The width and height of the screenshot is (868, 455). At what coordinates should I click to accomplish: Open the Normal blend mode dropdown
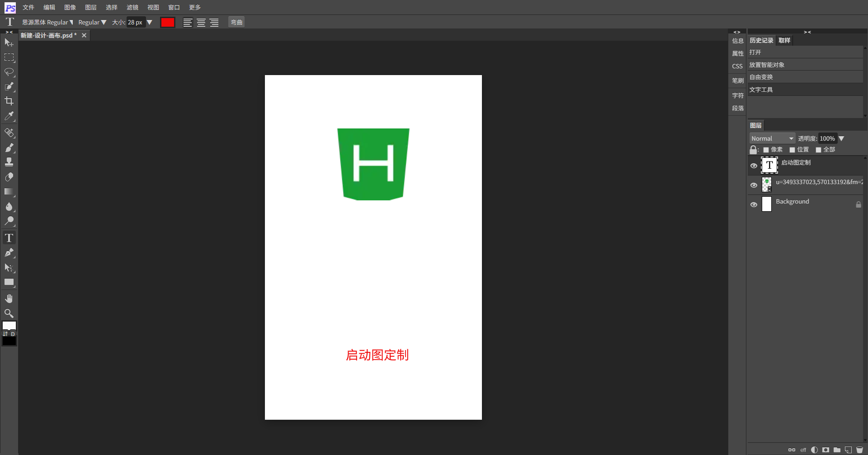point(772,138)
